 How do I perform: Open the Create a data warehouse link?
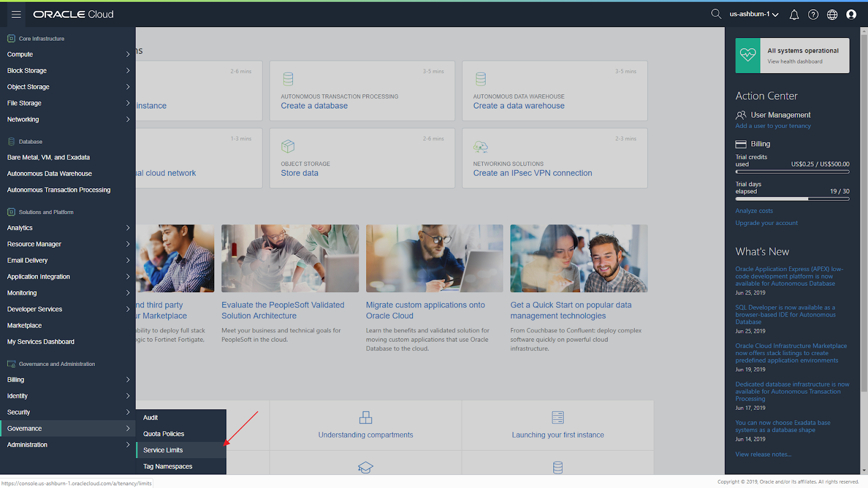tap(519, 106)
